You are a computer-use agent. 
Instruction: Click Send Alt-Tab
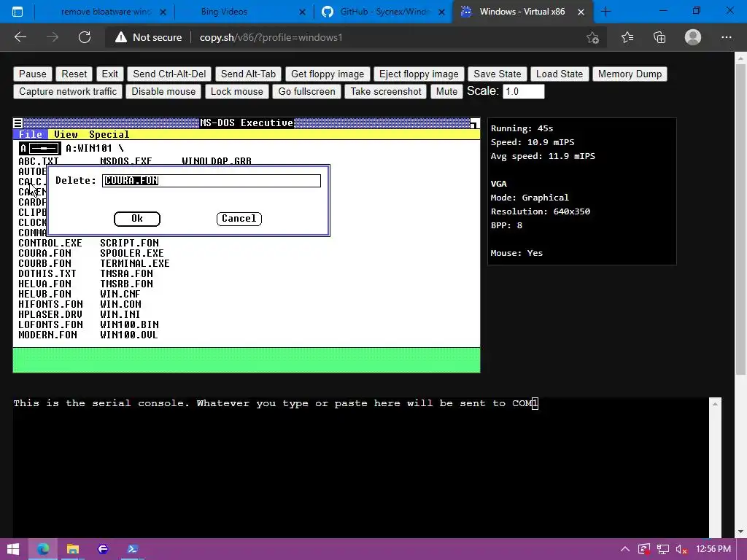coord(248,74)
